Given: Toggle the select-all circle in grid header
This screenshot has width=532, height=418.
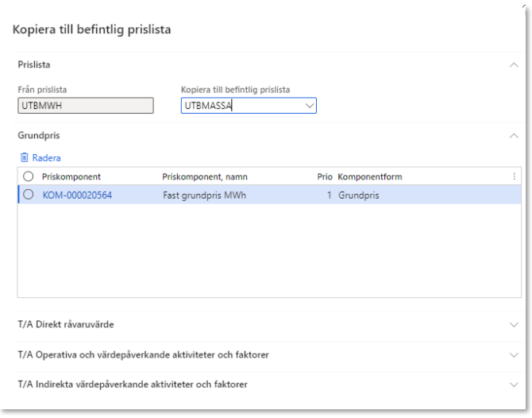Looking at the screenshot, I should click(x=29, y=176).
